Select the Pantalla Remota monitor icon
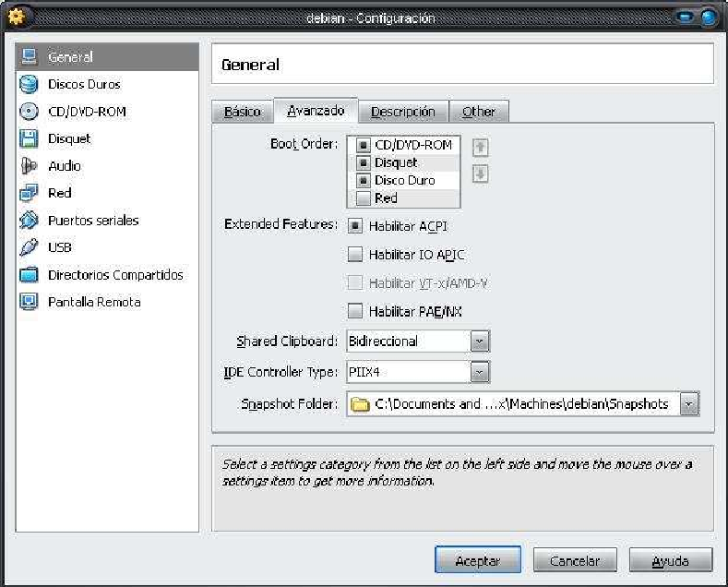This screenshot has height=587, width=728. (x=29, y=302)
